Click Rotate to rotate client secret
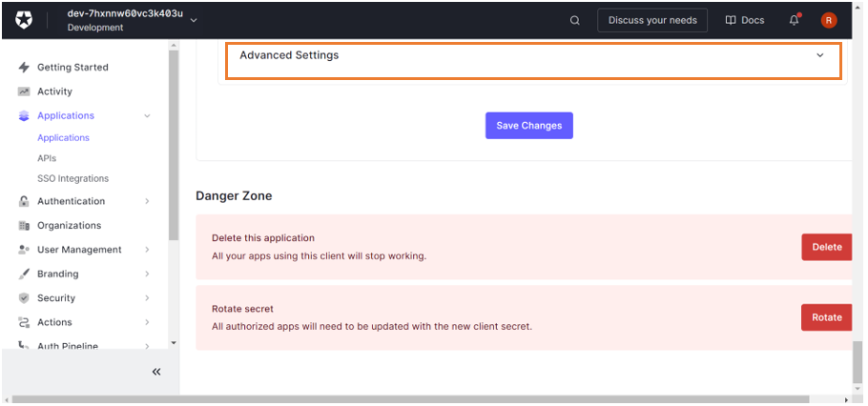868x406 pixels. tap(826, 317)
